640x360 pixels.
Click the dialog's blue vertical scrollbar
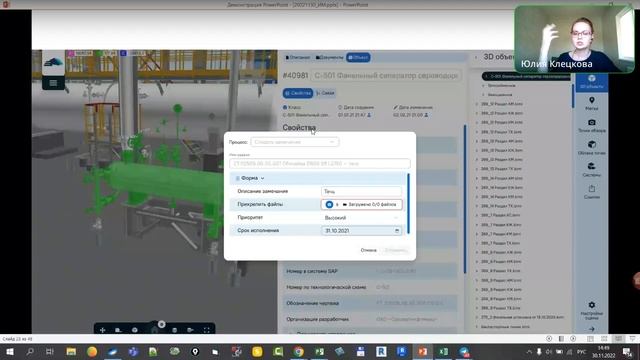point(408,203)
